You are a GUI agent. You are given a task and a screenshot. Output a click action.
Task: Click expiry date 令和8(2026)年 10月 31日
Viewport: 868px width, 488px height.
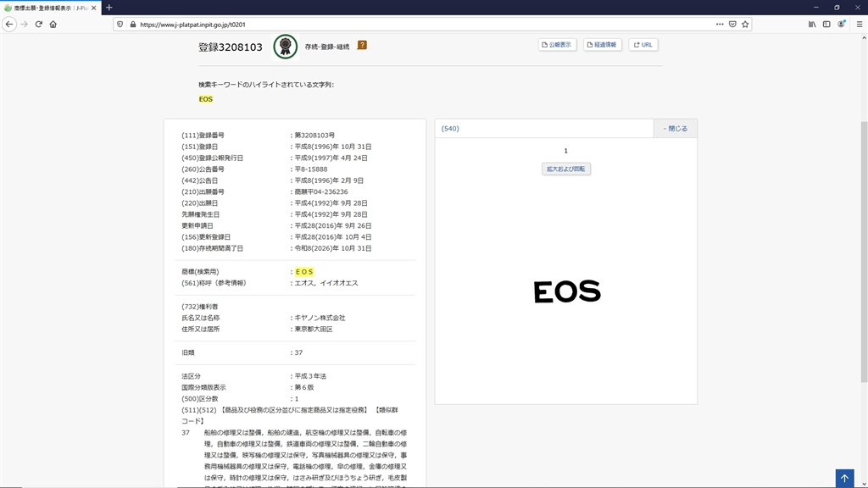(332, 248)
